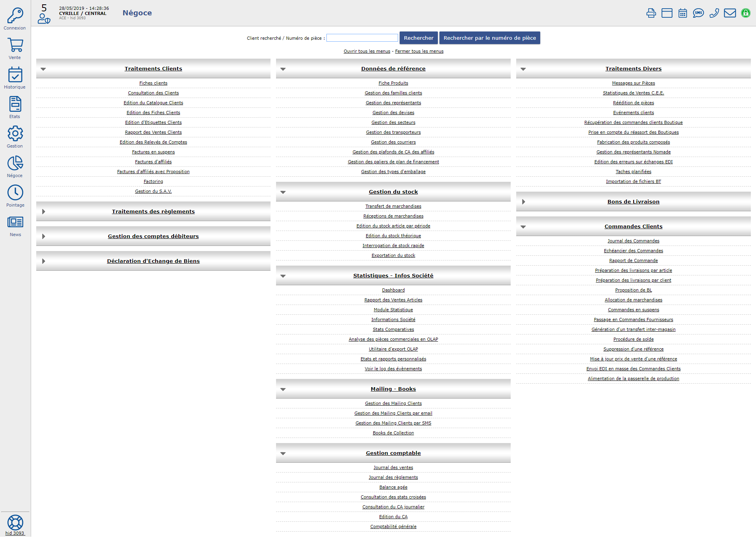This screenshot has width=756, height=543.
Task: Open Dashboard under Statistiques - Infos Société
Action: click(393, 290)
